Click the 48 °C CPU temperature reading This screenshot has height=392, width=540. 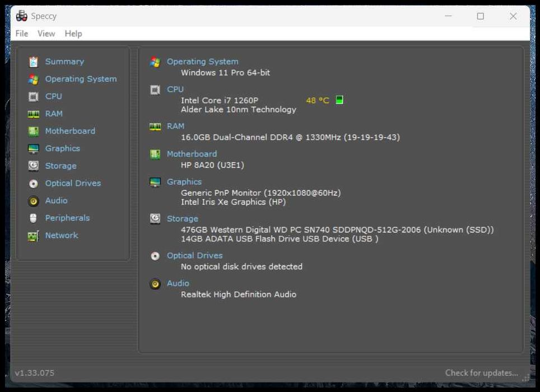[x=318, y=100]
